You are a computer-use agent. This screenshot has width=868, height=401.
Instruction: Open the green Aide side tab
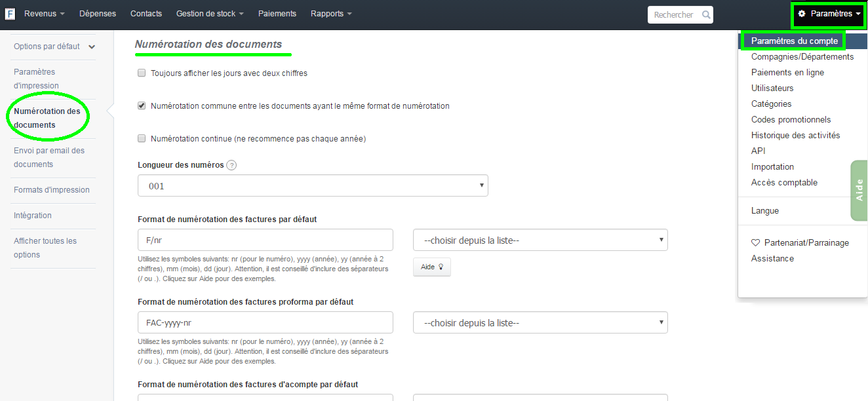click(x=859, y=191)
